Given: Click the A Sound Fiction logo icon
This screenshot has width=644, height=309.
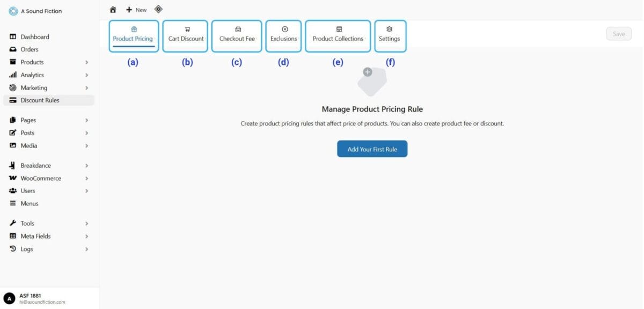Looking at the screenshot, I should [x=13, y=11].
